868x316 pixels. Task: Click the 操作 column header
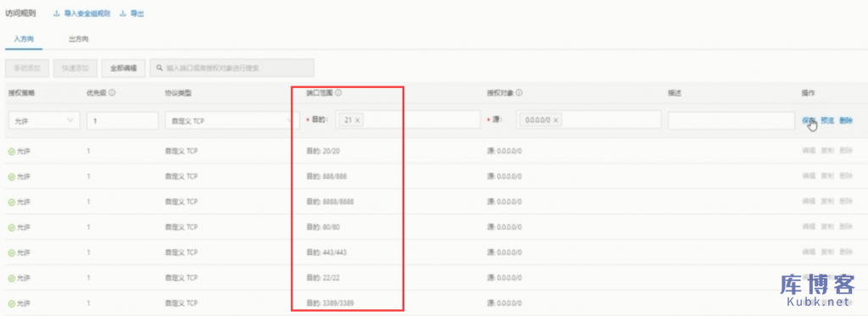pos(808,93)
